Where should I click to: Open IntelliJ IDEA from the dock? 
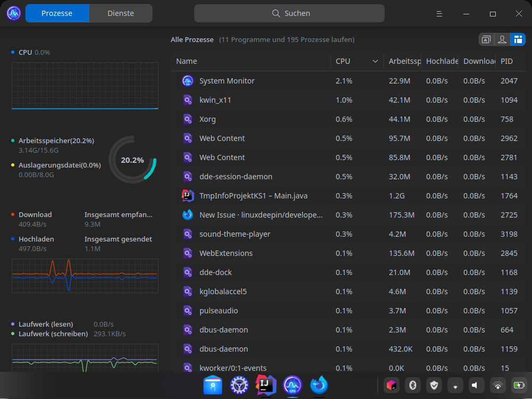(x=265, y=385)
